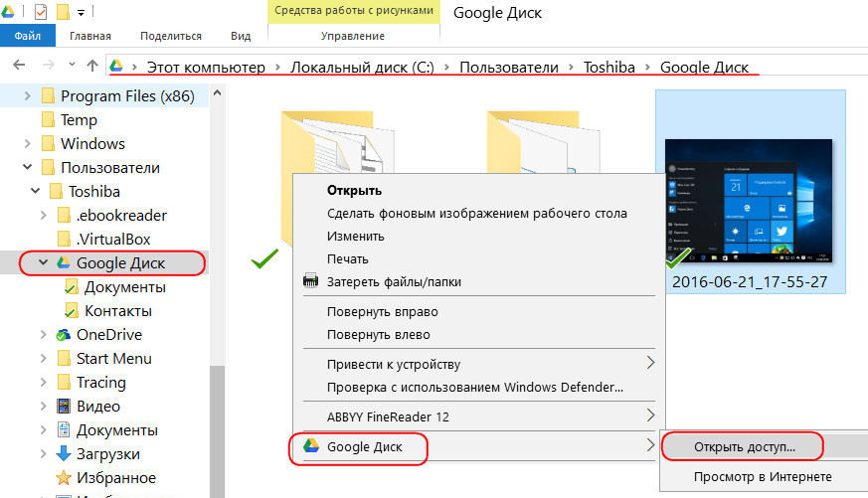The image size is (868, 498).
Task: Click the New folder quick-access icon
Action: tap(63, 11)
